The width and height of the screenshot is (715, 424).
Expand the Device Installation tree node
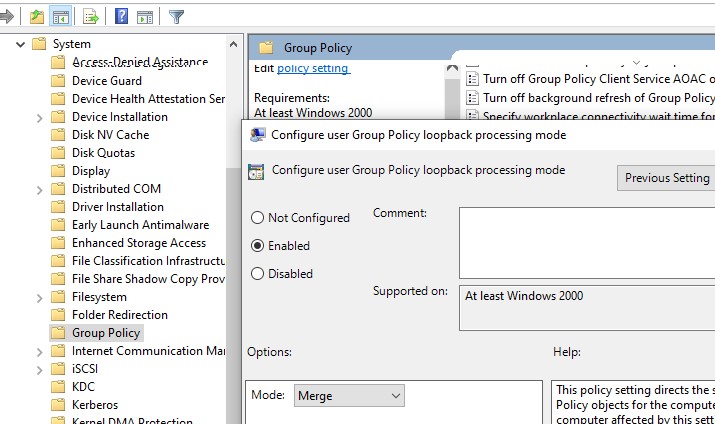(x=39, y=117)
